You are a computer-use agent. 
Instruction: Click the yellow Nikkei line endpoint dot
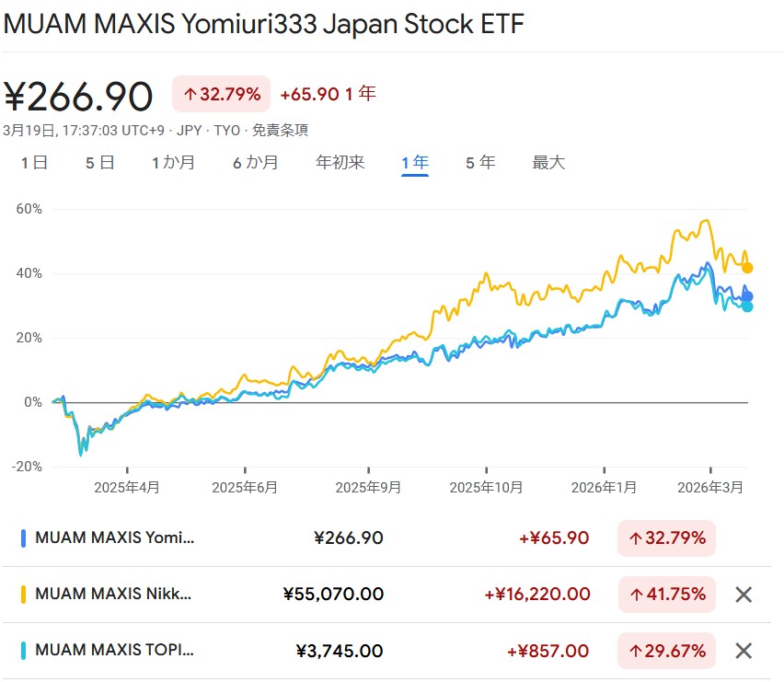(x=747, y=268)
